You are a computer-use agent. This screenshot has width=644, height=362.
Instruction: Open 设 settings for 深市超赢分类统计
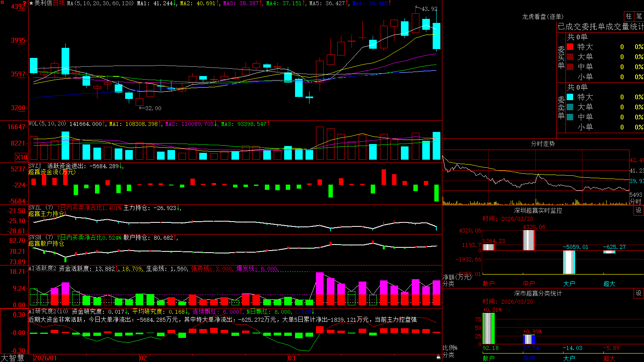[639, 293]
